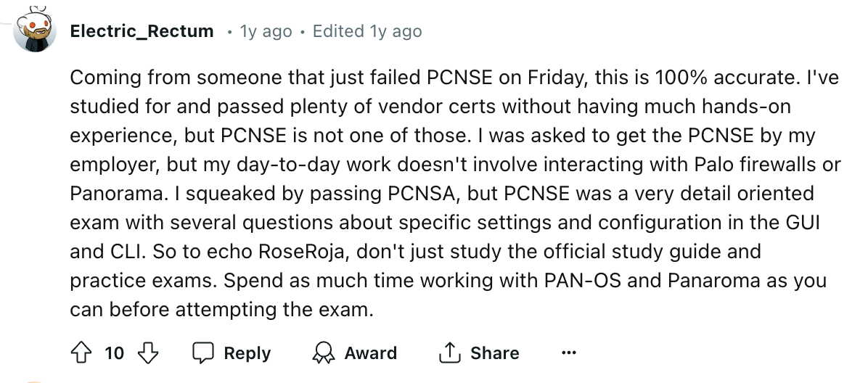Click the Share upload arrow icon
Screen dimensions: 868x383
(449, 353)
